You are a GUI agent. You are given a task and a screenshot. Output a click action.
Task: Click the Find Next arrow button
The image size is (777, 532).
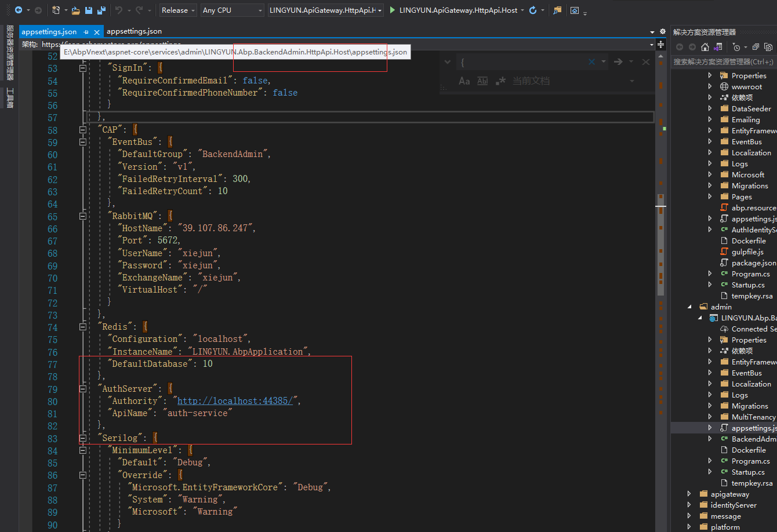[x=618, y=62]
